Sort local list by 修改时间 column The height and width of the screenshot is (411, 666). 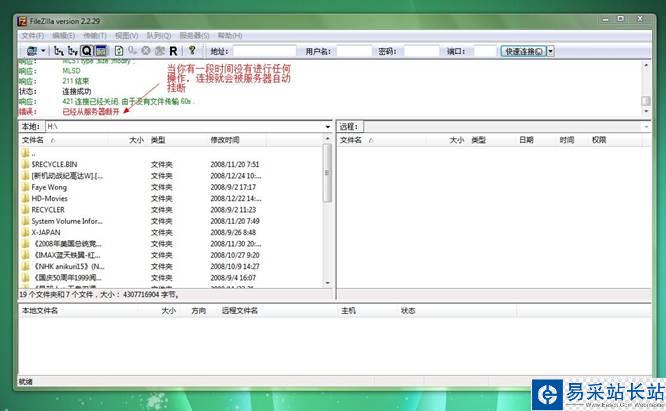coord(237,140)
